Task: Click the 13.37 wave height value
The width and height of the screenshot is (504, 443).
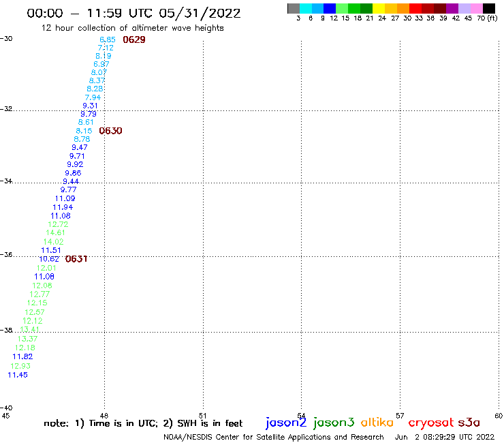Action: click(27, 339)
